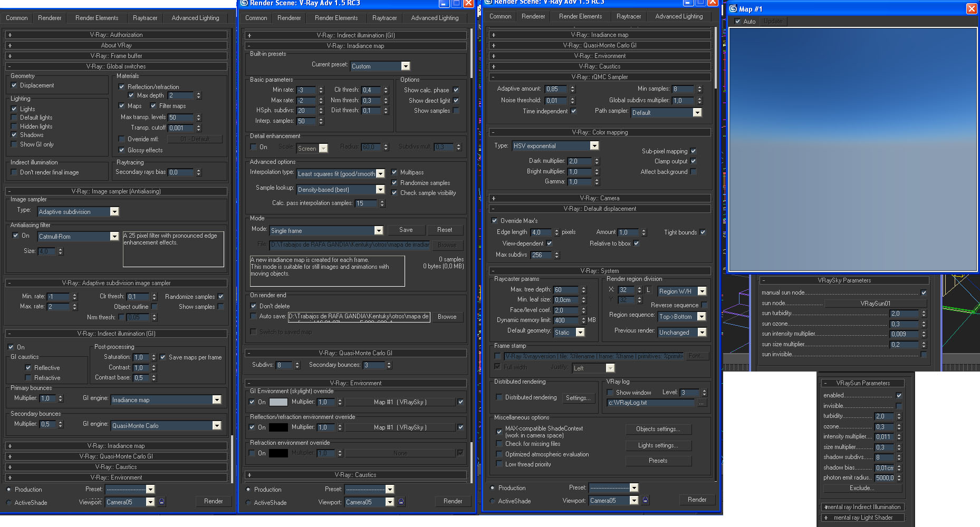Open the irradiance Mode Single frame dropdown
Screen dimensions: 980x527
pyautogui.click(x=326, y=231)
